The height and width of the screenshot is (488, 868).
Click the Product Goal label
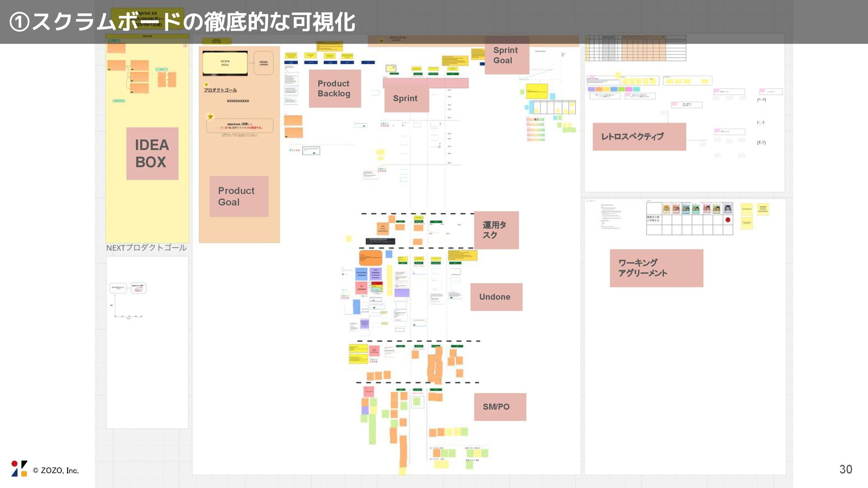tap(239, 197)
